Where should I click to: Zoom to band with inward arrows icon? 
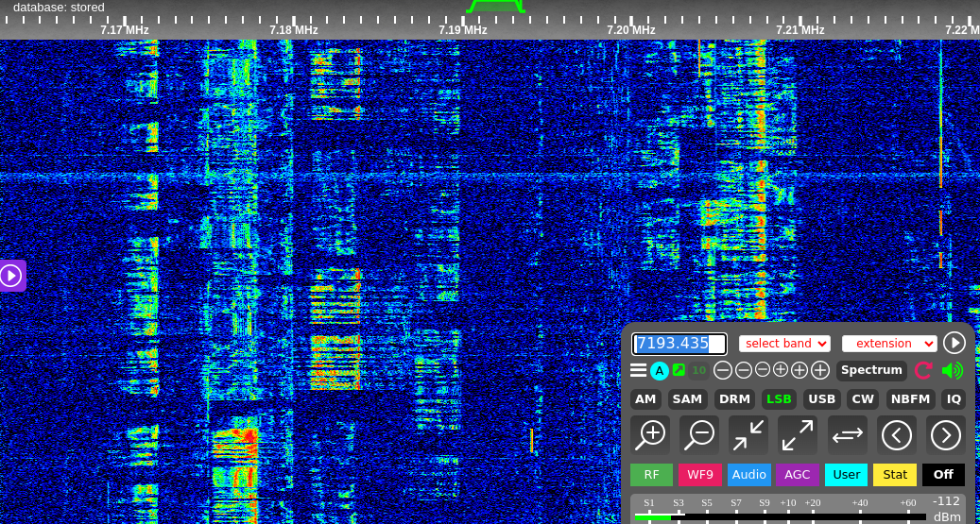(x=748, y=435)
